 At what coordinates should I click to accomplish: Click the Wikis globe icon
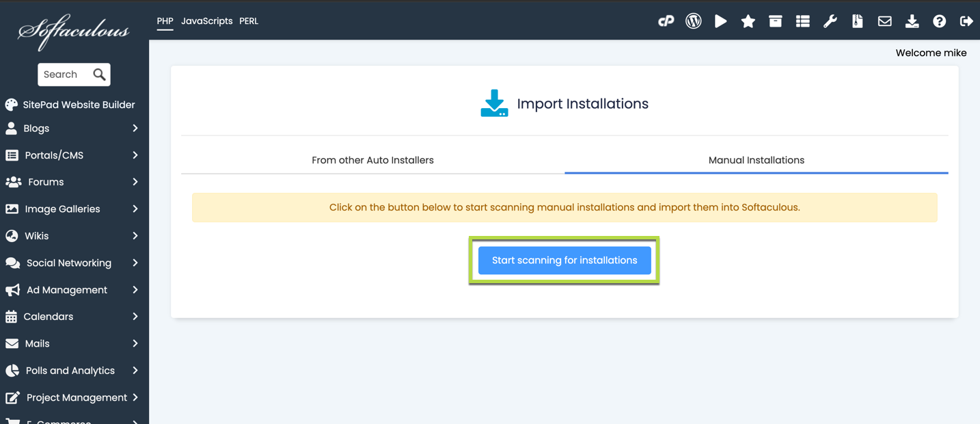12,236
